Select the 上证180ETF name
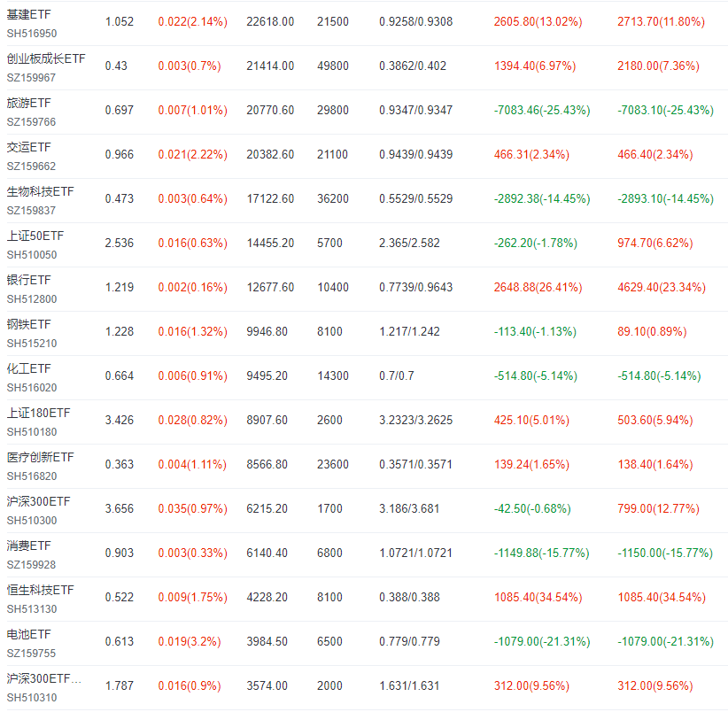Viewport: 728px width, 712px height. pos(39,413)
